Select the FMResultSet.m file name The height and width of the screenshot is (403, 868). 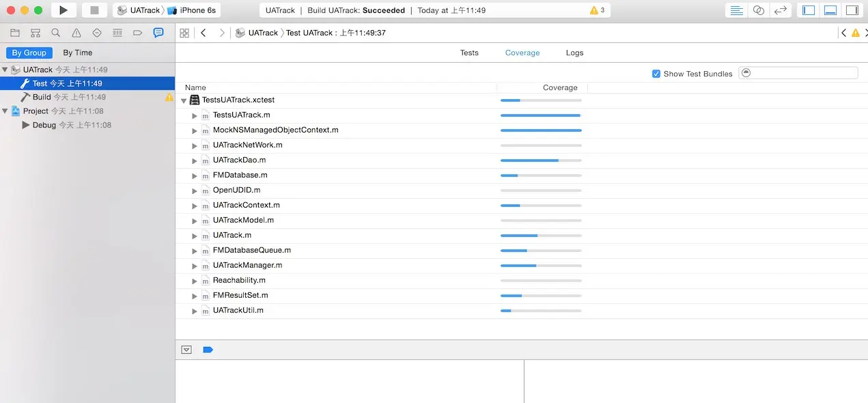(240, 295)
